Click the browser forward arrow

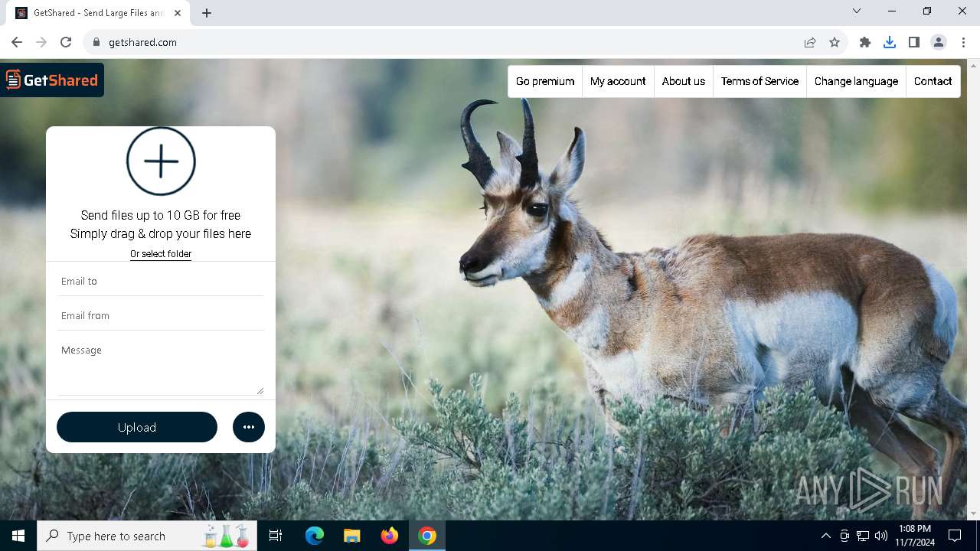[41, 42]
